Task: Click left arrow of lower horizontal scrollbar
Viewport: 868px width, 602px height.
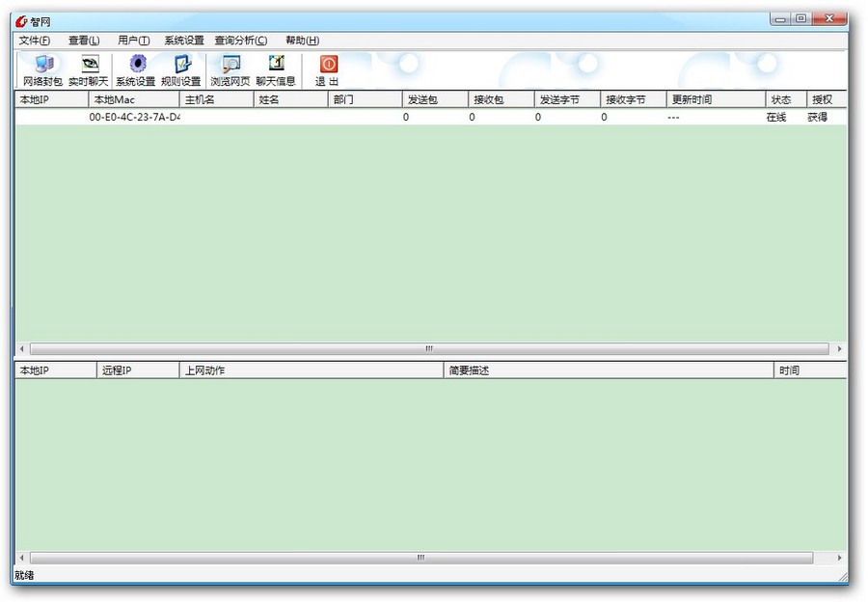Action: click(x=21, y=558)
